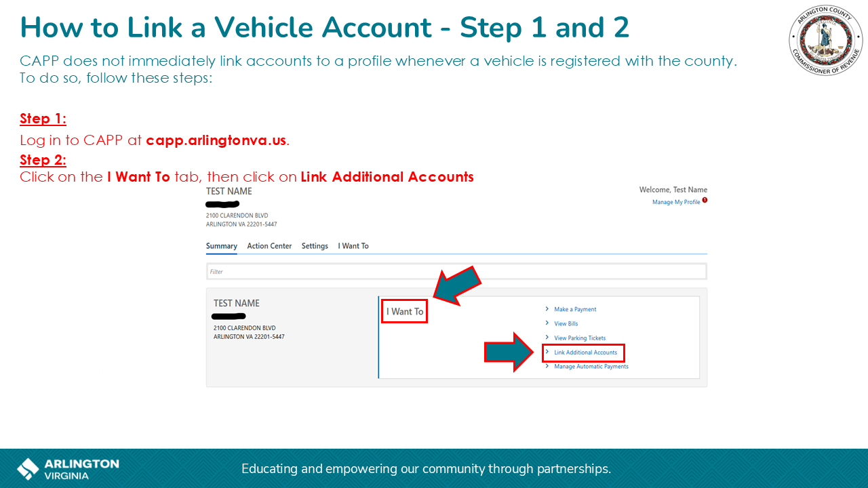
Task: Click the capp.arlingtonva.us address text
Action: click(216, 140)
